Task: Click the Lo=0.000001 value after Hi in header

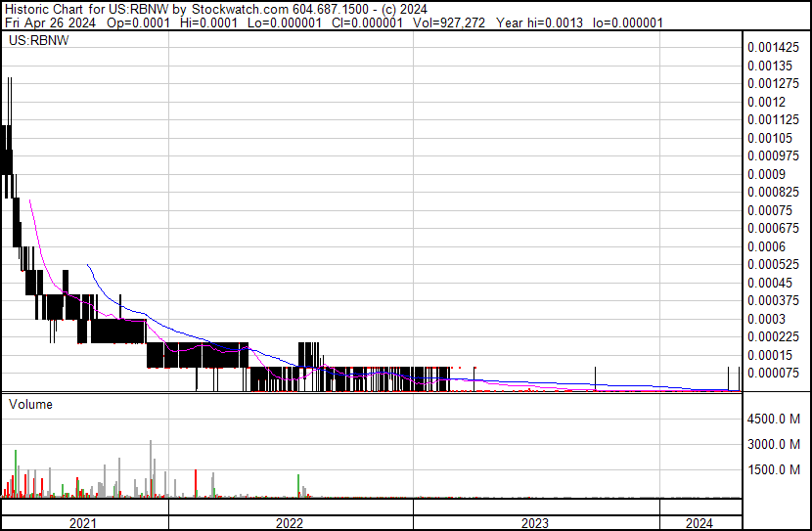Action: click(x=285, y=22)
